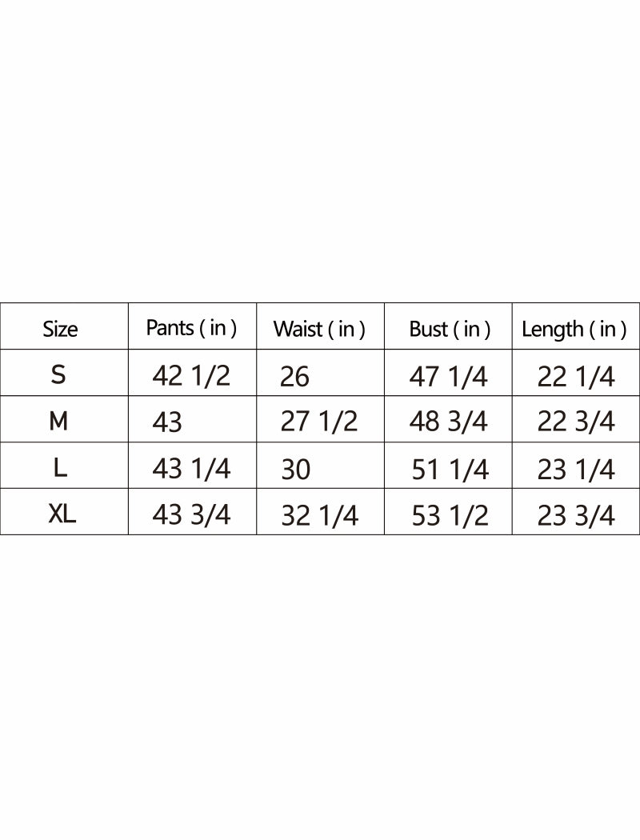The width and height of the screenshot is (640, 840).
Task: Click length value 23 3/4
Action: 576,516
